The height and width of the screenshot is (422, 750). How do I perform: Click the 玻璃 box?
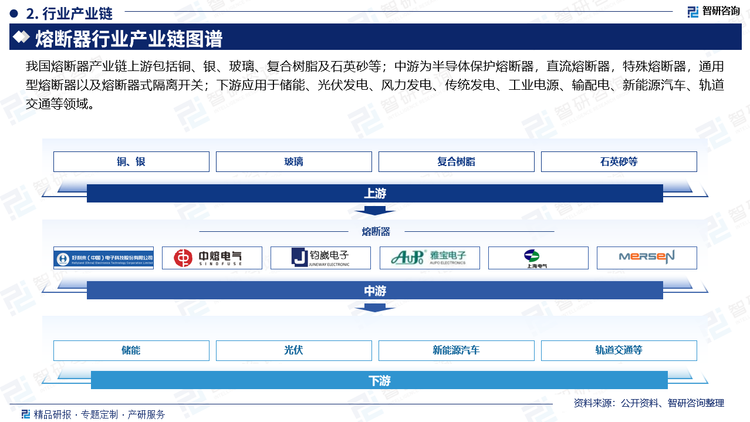[x=294, y=162]
